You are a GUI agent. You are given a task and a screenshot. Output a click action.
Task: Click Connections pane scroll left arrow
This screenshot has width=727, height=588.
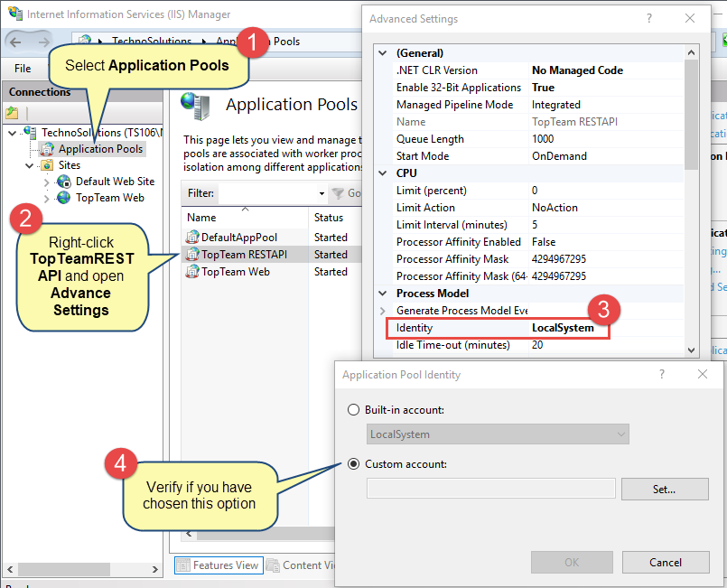click(x=10, y=569)
